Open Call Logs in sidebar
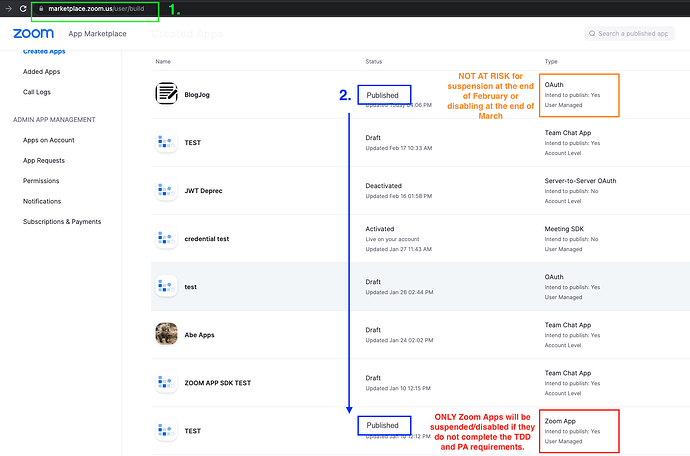The image size is (690, 456). tap(37, 92)
